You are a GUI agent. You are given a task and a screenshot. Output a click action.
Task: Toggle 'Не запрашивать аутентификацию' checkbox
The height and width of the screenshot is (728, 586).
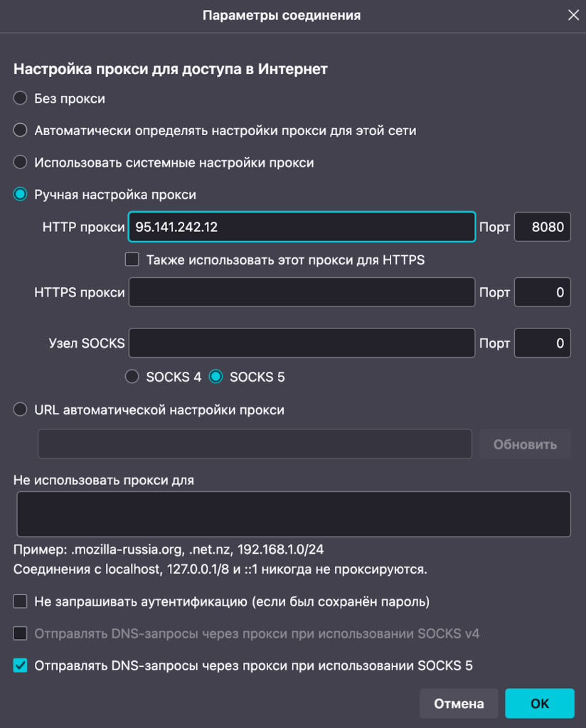click(x=21, y=601)
